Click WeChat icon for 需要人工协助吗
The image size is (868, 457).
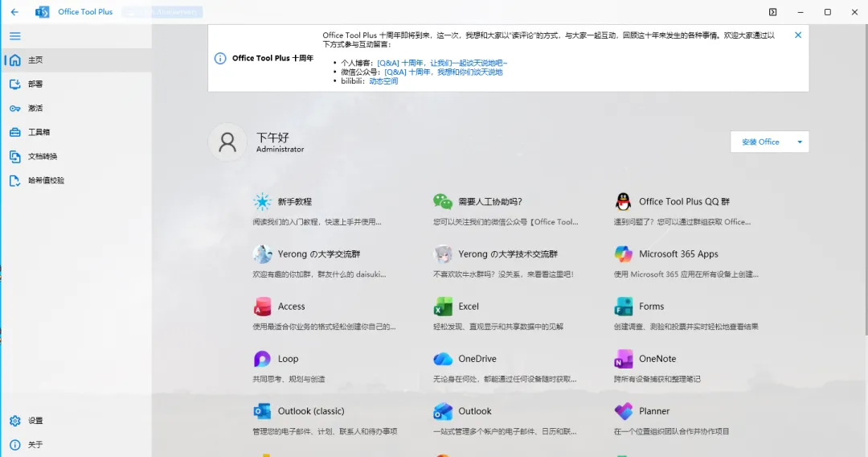pyautogui.click(x=443, y=202)
